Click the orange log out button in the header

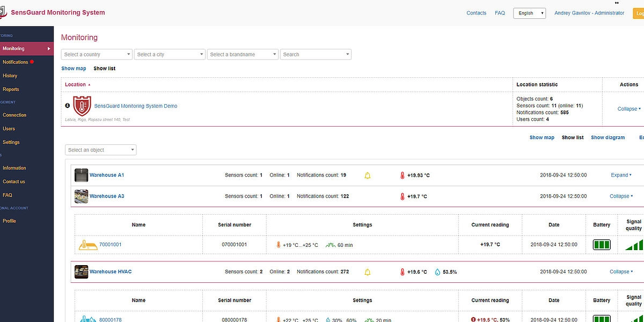pos(639,13)
